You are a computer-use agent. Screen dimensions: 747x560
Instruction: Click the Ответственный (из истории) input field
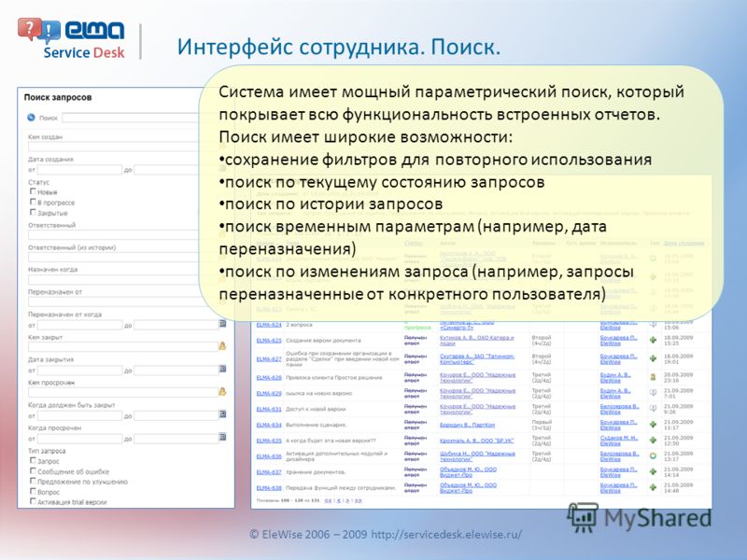pyautogui.click(x=113, y=258)
